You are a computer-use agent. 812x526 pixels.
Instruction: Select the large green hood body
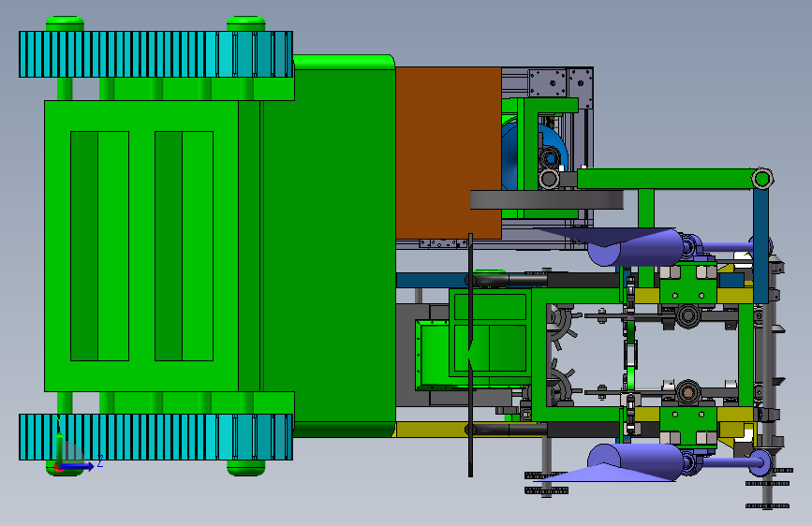[x=330, y=246]
